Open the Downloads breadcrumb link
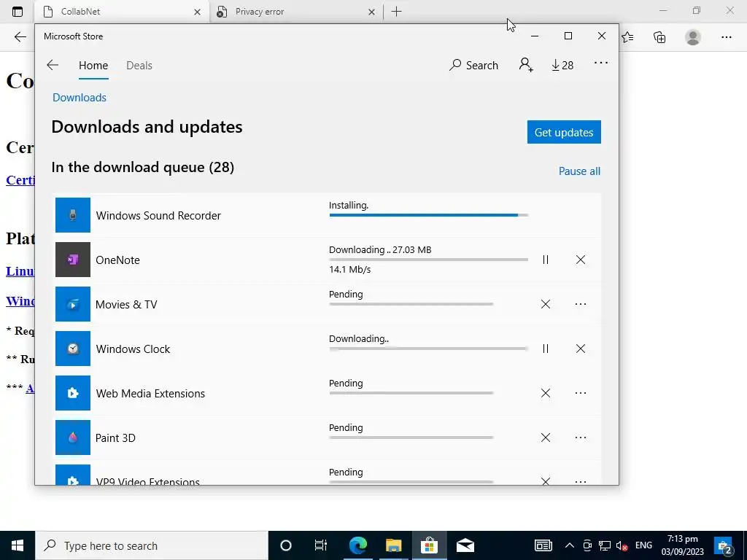The width and height of the screenshot is (747, 560). point(79,97)
